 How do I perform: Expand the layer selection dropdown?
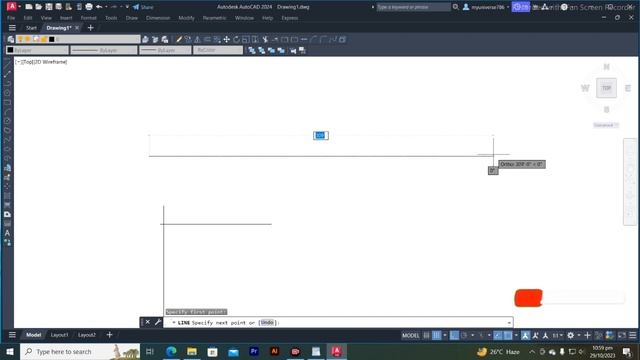point(78,39)
